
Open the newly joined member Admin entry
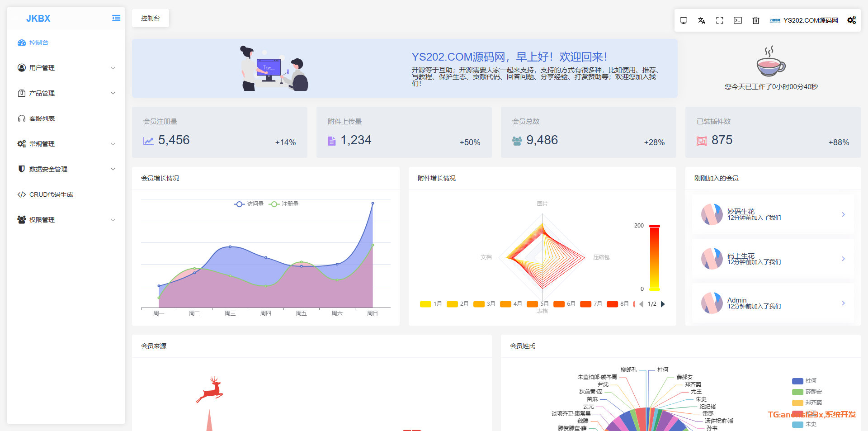[773, 303]
